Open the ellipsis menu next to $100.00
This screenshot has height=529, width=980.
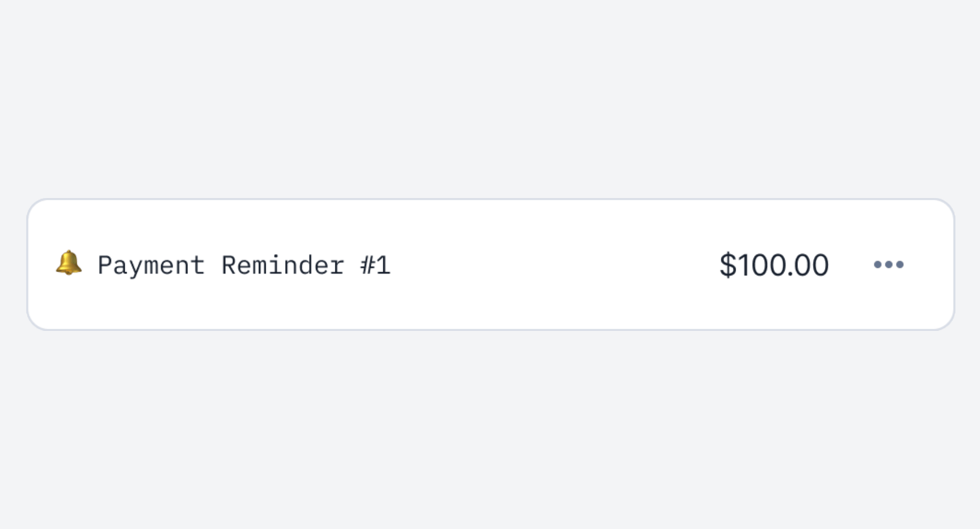pos(889,264)
